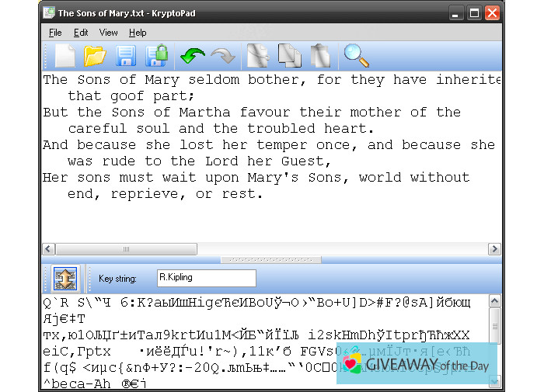This screenshot has width=544, height=392.
Task: Paste using the clipboard icon
Action: click(x=319, y=56)
